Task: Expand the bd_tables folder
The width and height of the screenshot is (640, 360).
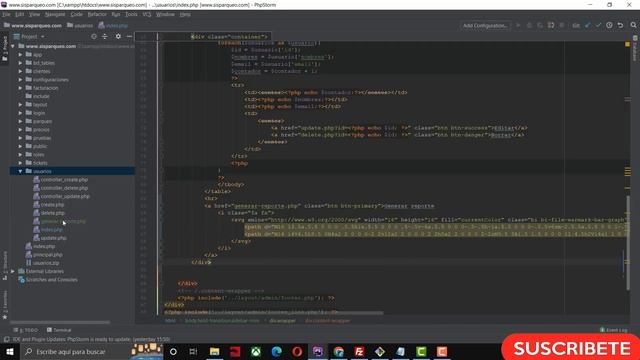Action: 20,63
